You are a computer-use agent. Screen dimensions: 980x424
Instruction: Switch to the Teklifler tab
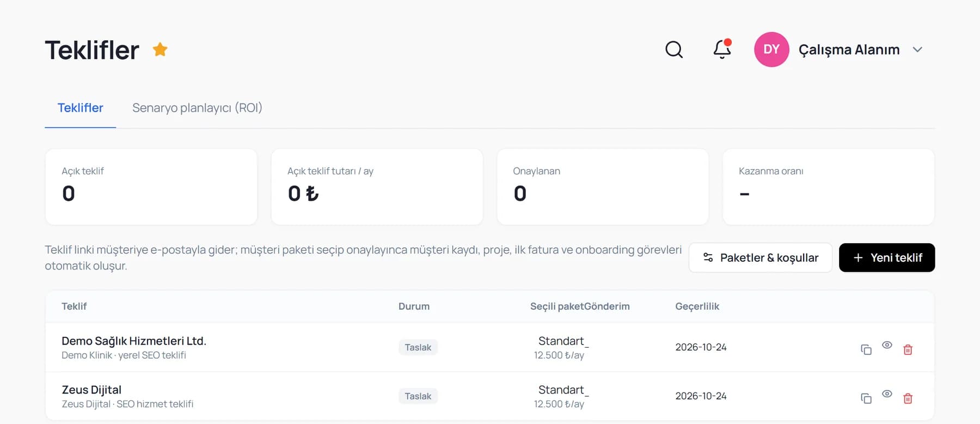pyautogui.click(x=81, y=108)
